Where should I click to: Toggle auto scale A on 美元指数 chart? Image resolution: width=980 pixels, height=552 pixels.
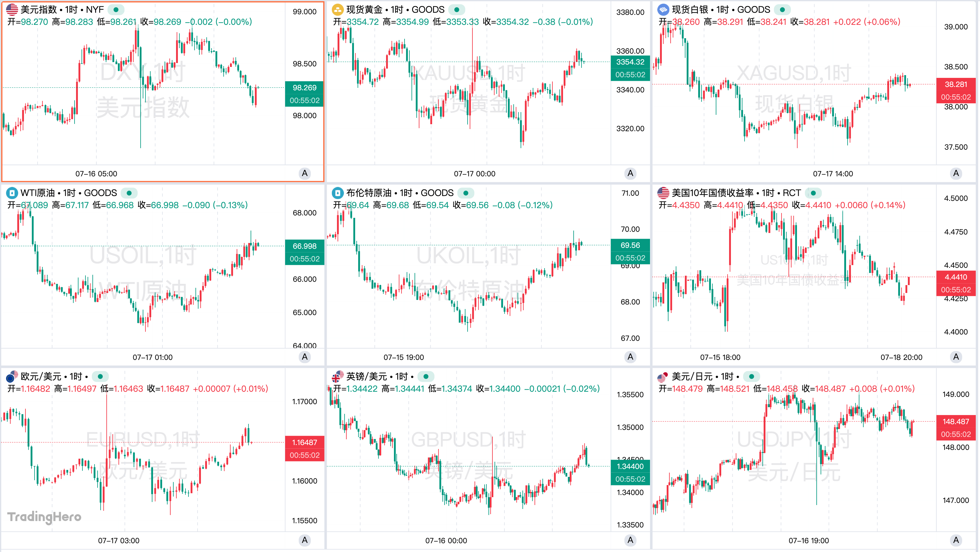[x=304, y=174]
